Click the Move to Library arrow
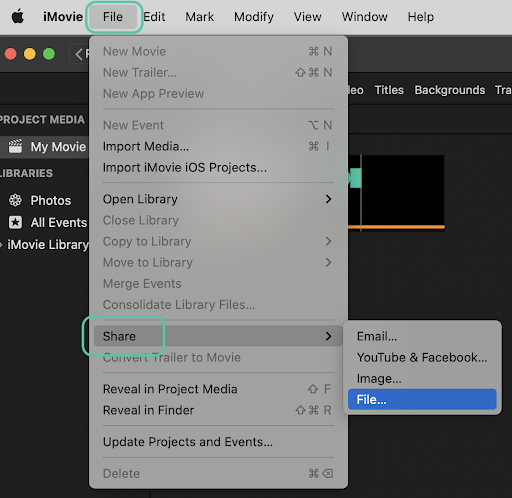 (x=328, y=262)
